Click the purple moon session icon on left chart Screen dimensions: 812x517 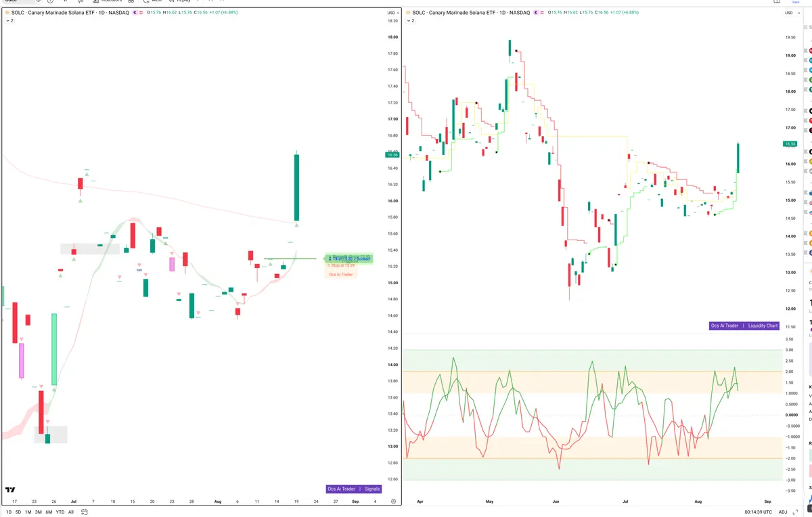137,12
